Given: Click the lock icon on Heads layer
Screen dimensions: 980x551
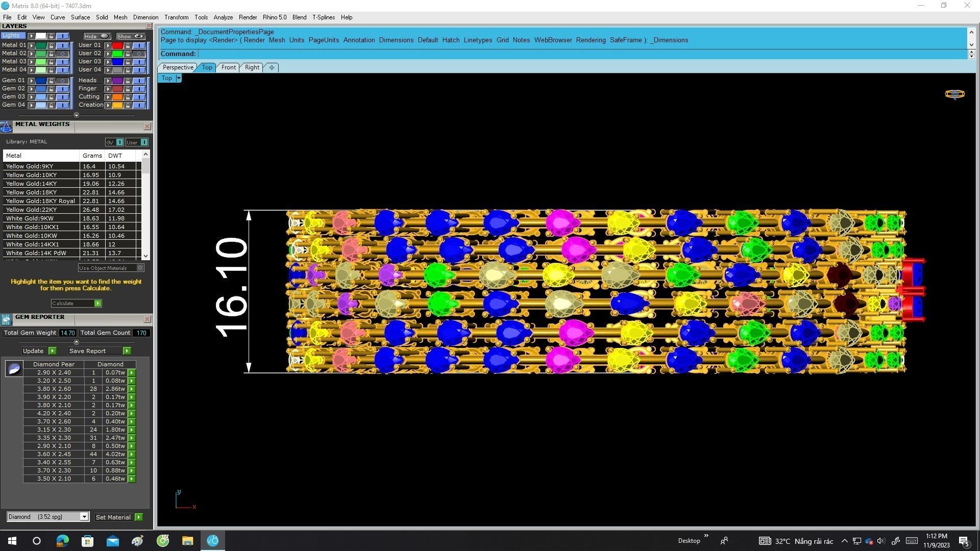Looking at the screenshot, I should pos(128,81).
